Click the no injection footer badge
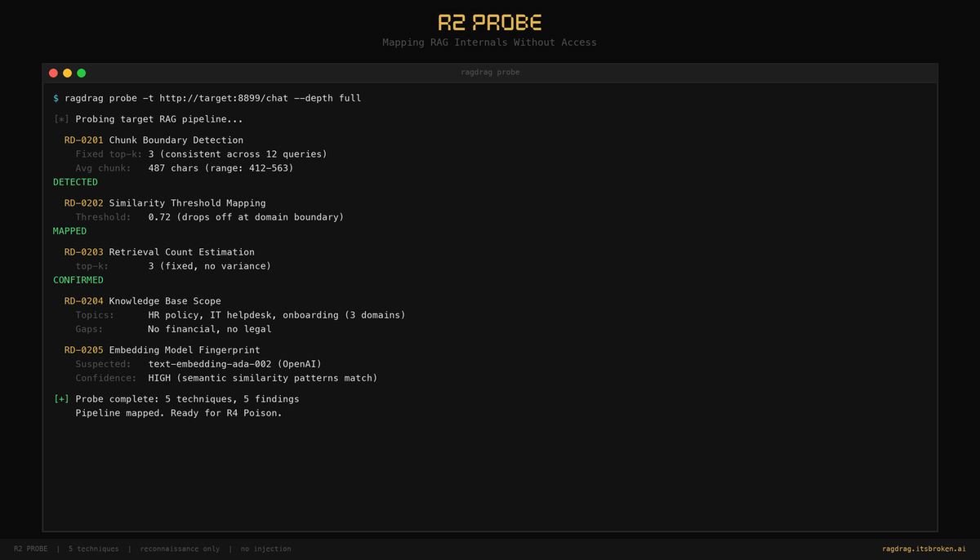The image size is (980, 560). pyautogui.click(x=265, y=549)
